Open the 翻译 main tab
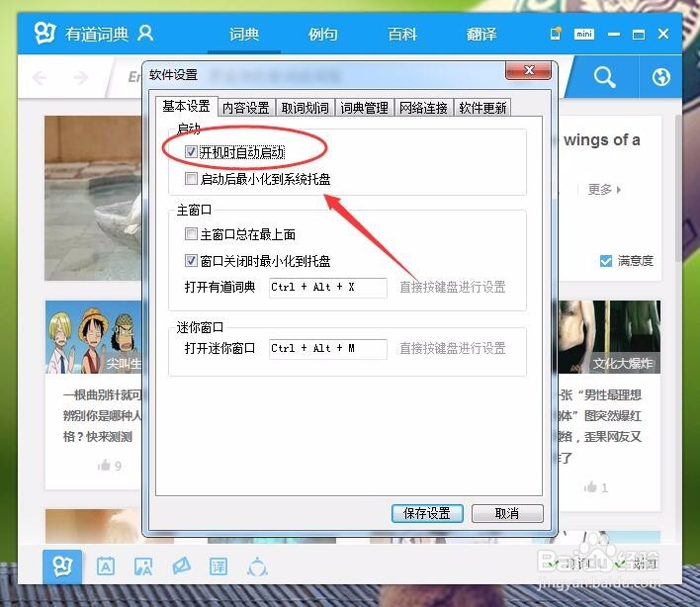Screen dimensions: 700x607 [x=481, y=34]
